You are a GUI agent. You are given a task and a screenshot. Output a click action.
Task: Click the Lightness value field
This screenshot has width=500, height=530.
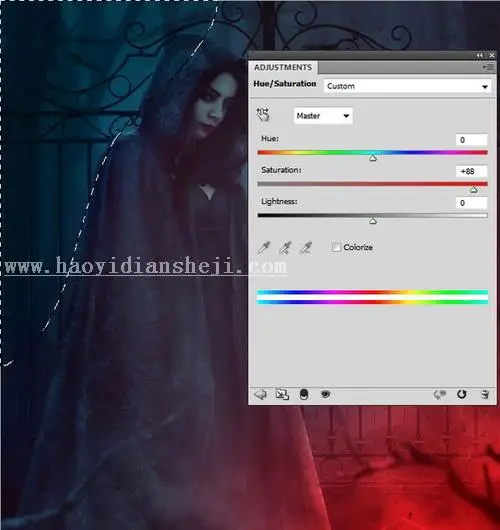(x=471, y=203)
